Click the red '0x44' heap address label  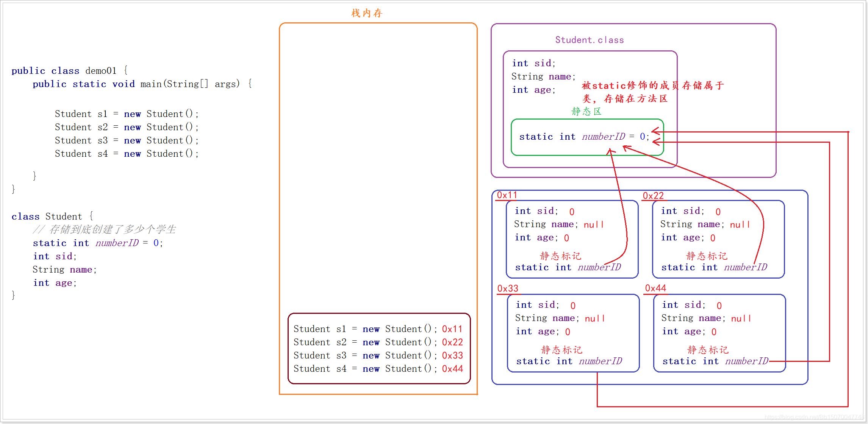[x=655, y=288]
